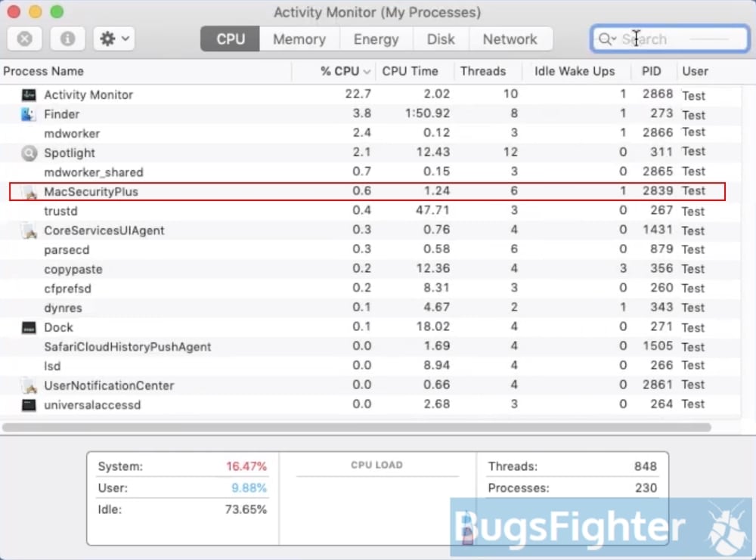
Task: Open the gear action dropdown menu
Action: [114, 39]
